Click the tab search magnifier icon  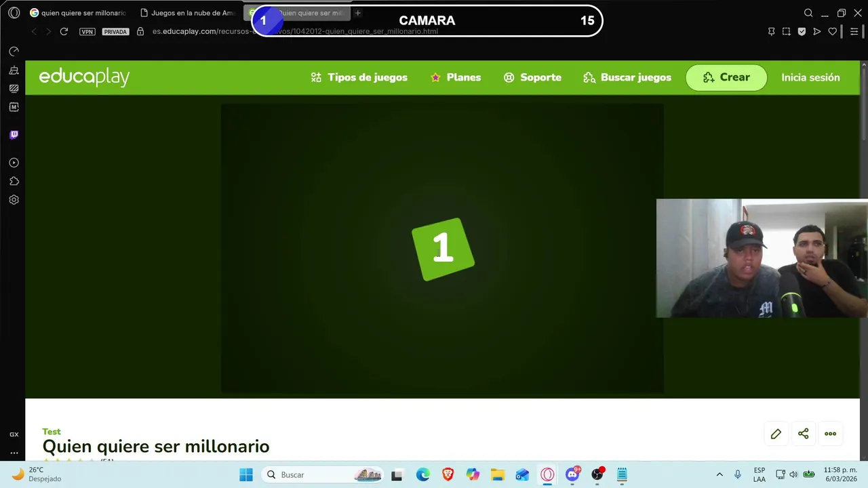point(808,13)
